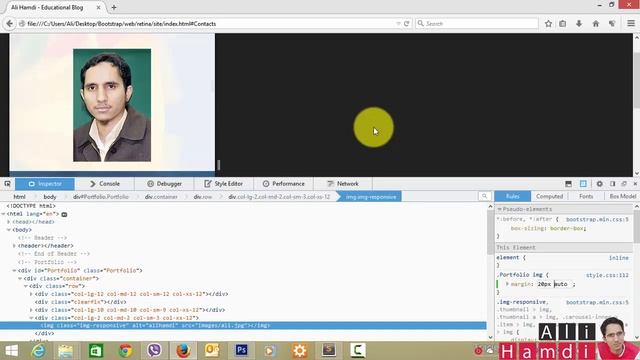The width and height of the screenshot is (640, 360).
Task: Select the Rules sidebar tab
Action: point(513,196)
